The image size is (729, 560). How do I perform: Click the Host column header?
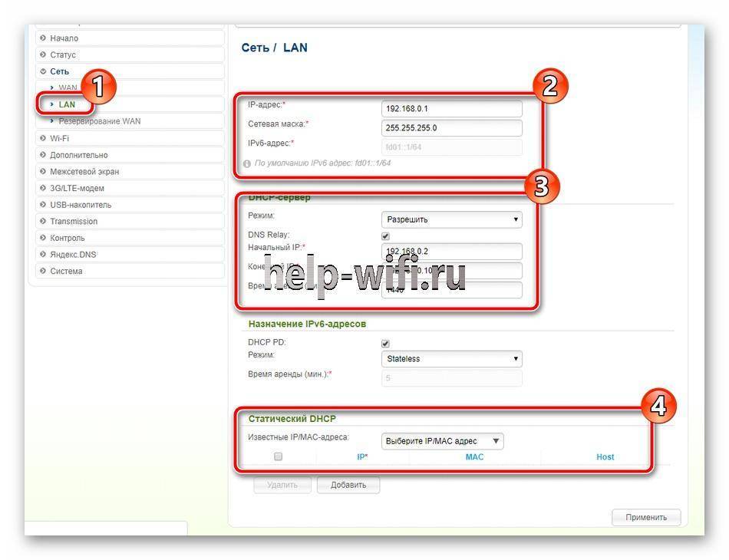click(605, 457)
